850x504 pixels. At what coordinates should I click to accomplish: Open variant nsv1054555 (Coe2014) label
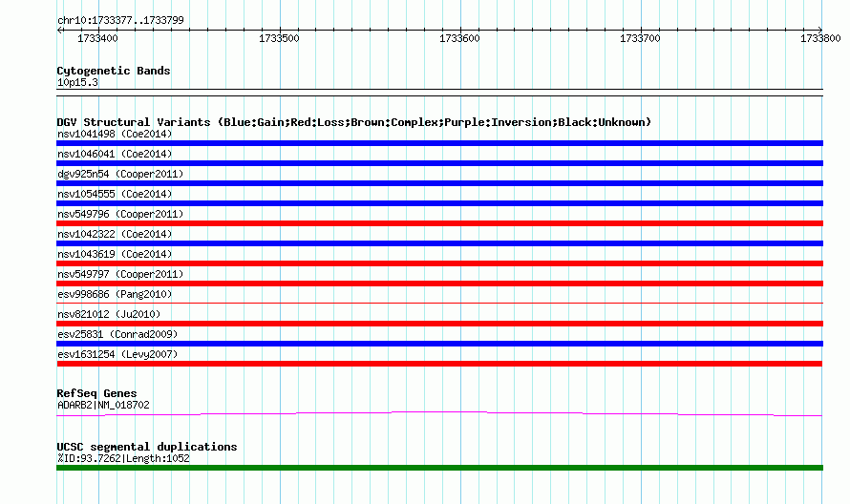[115, 194]
